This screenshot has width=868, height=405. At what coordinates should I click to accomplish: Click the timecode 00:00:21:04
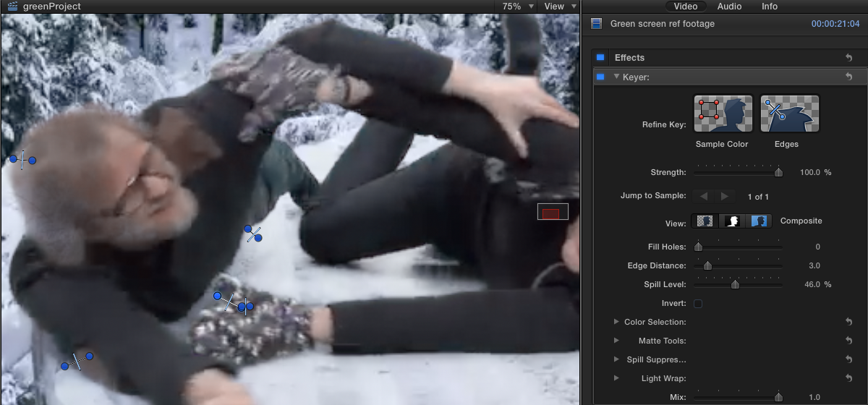[x=835, y=24]
